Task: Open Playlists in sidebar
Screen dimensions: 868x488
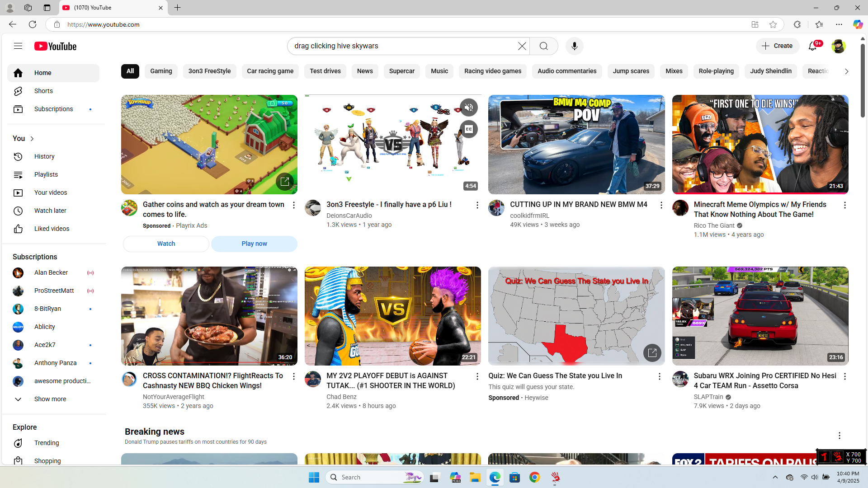Action: 53,174
